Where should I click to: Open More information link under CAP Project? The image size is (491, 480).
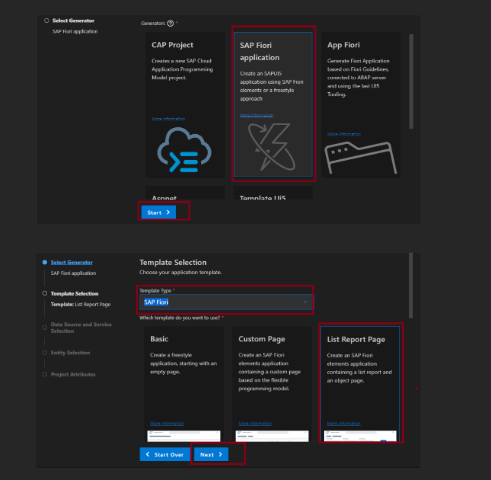168,119
